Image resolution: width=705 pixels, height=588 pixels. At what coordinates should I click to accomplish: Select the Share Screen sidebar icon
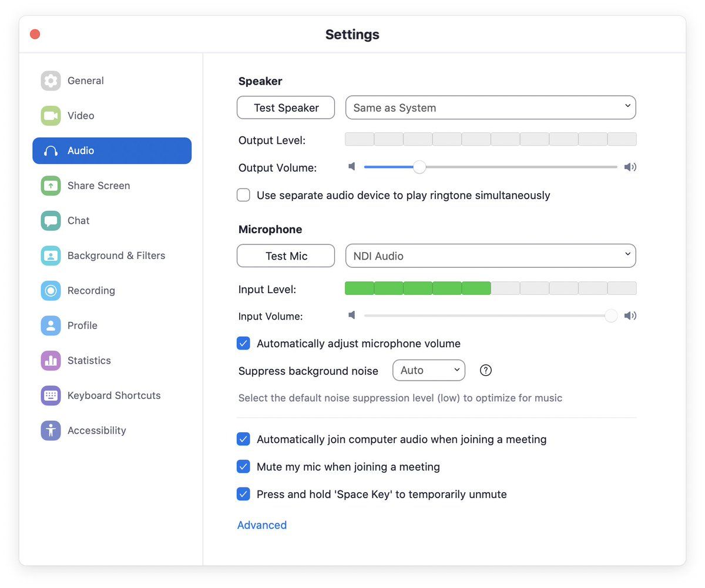(51, 186)
